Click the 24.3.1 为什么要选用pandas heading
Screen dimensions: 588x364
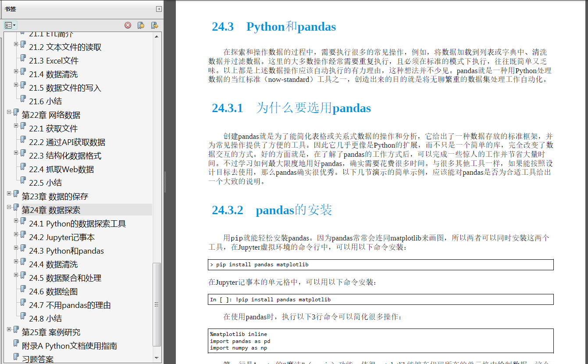click(x=291, y=108)
